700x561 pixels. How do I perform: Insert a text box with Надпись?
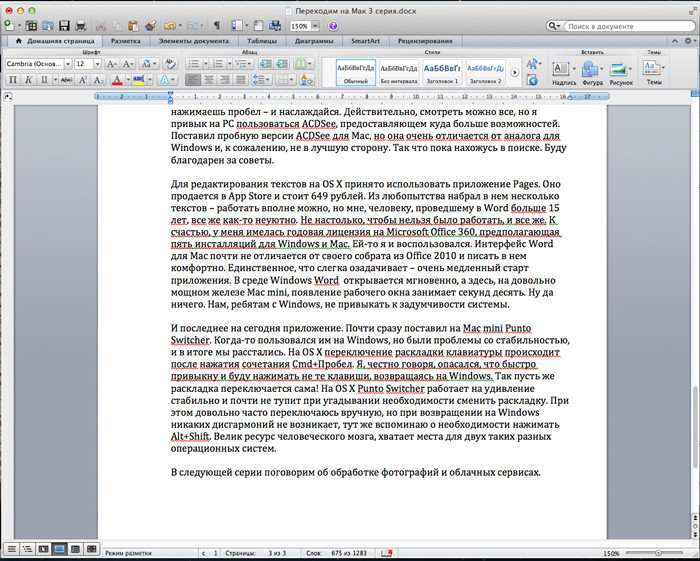click(x=561, y=71)
